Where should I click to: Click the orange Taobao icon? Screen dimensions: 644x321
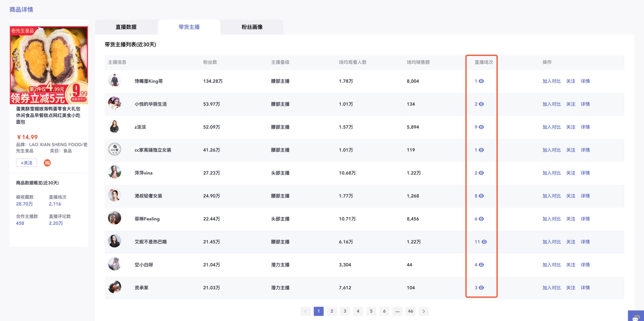(x=47, y=163)
